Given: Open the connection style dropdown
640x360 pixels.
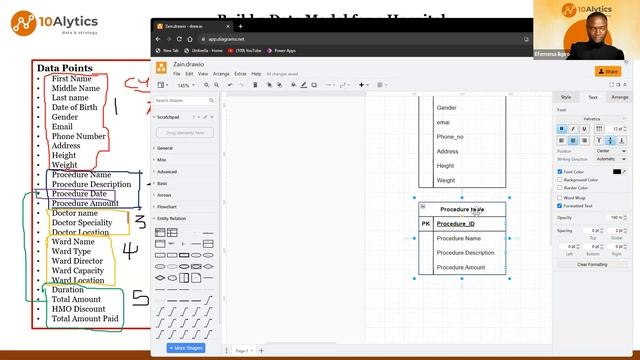Looking at the screenshot, I should point(329,85).
